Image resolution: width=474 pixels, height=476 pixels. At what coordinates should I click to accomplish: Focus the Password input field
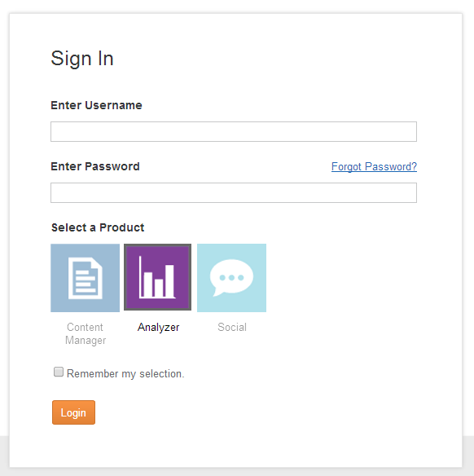point(234,192)
